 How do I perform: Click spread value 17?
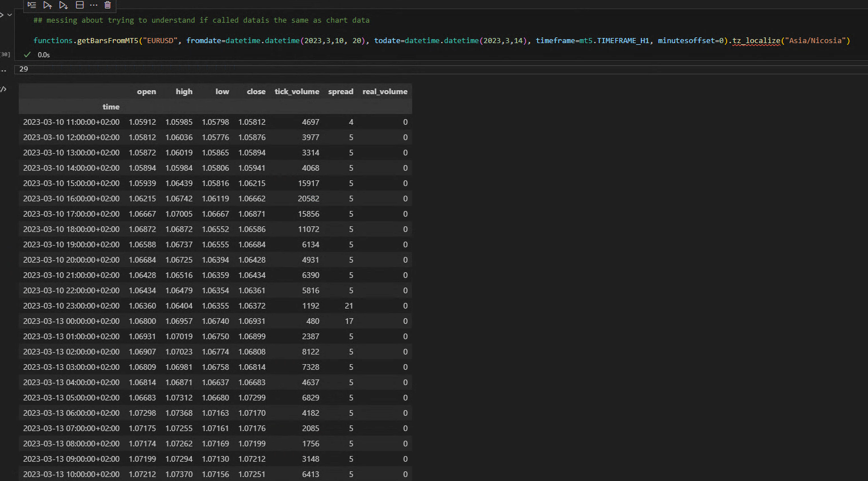pos(349,321)
